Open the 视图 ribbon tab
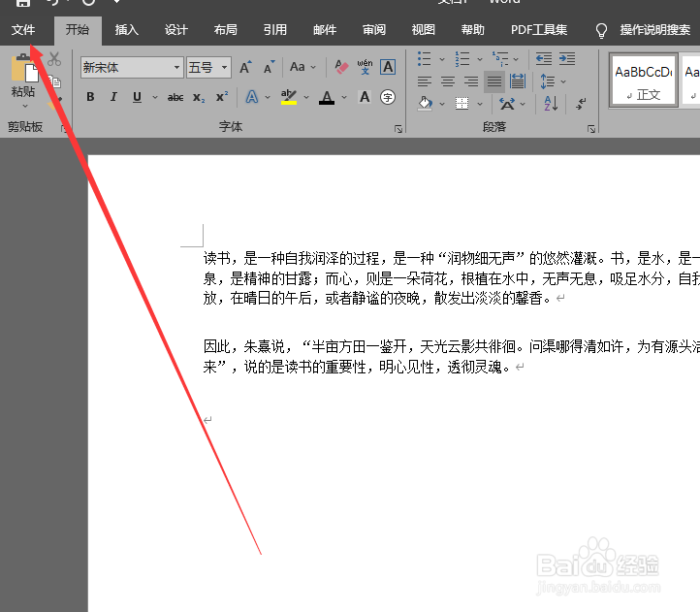The image size is (700, 612). (424, 30)
